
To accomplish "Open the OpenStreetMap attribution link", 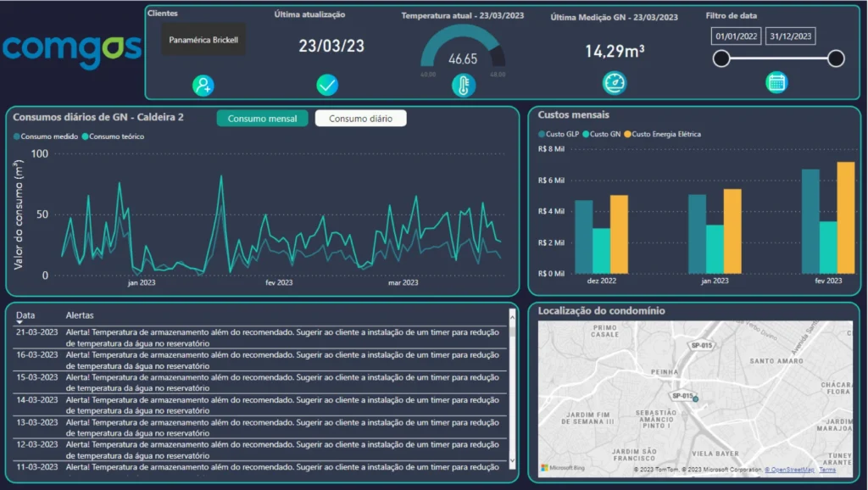I will click(x=789, y=470).
